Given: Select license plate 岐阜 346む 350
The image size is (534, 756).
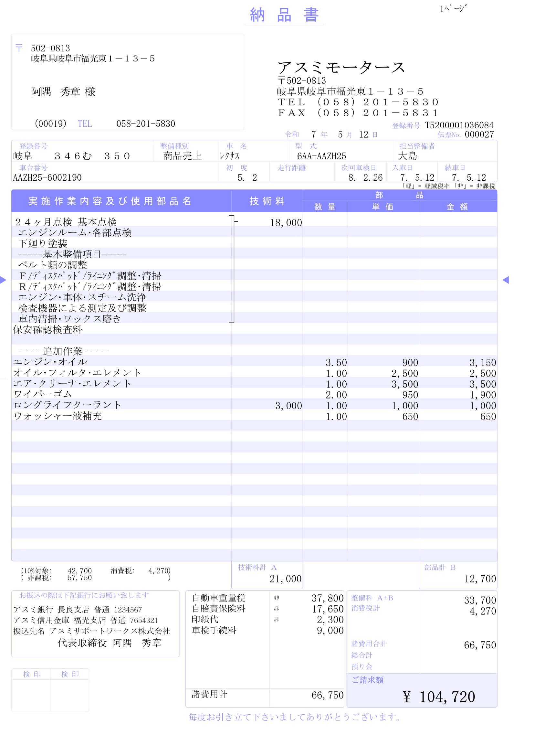Looking at the screenshot, I should coord(72,156).
